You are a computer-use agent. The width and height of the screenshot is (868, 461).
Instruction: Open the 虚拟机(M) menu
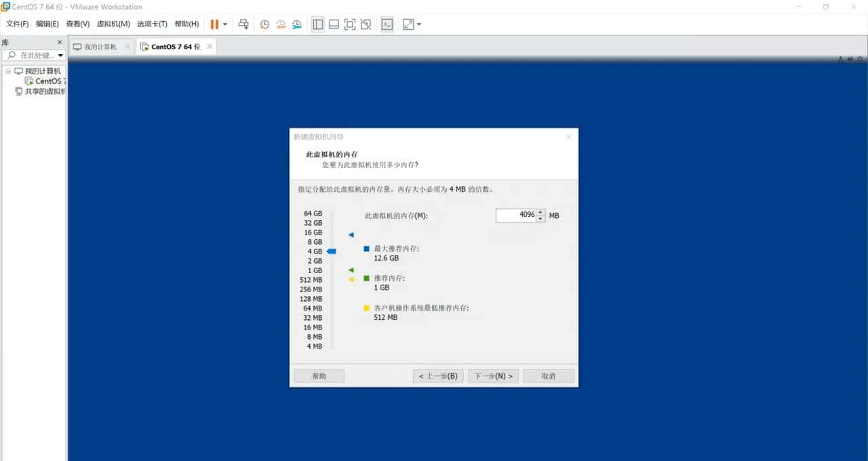click(x=115, y=24)
